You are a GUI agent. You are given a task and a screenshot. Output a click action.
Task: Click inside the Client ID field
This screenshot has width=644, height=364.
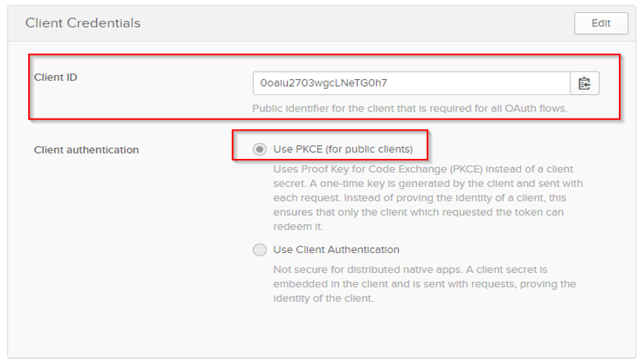coord(411,83)
